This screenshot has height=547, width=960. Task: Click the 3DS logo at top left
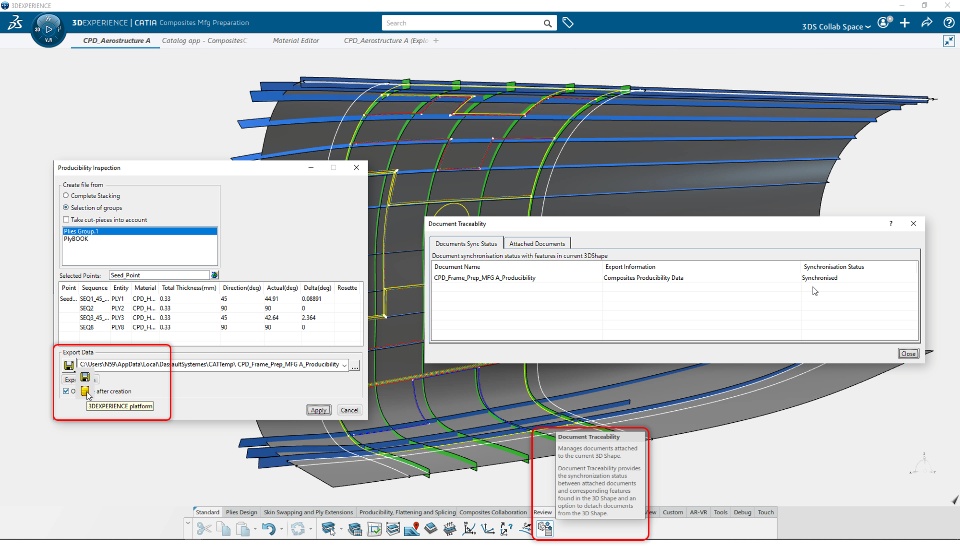pos(15,23)
